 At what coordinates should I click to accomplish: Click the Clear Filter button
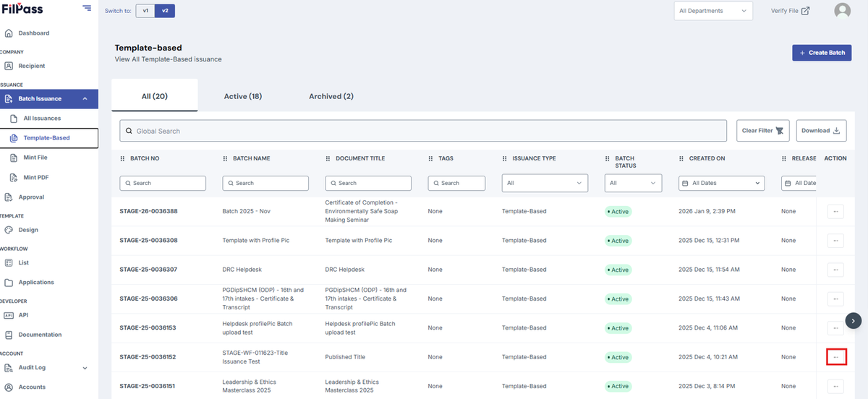pos(762,131)
